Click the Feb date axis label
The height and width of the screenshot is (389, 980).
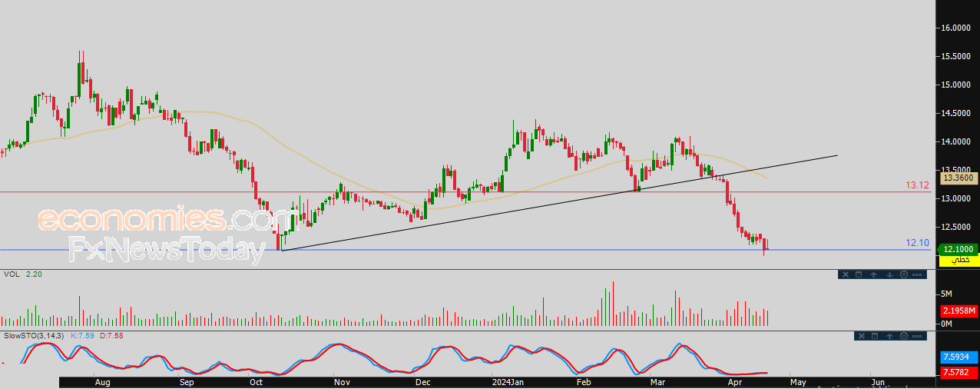584,382
